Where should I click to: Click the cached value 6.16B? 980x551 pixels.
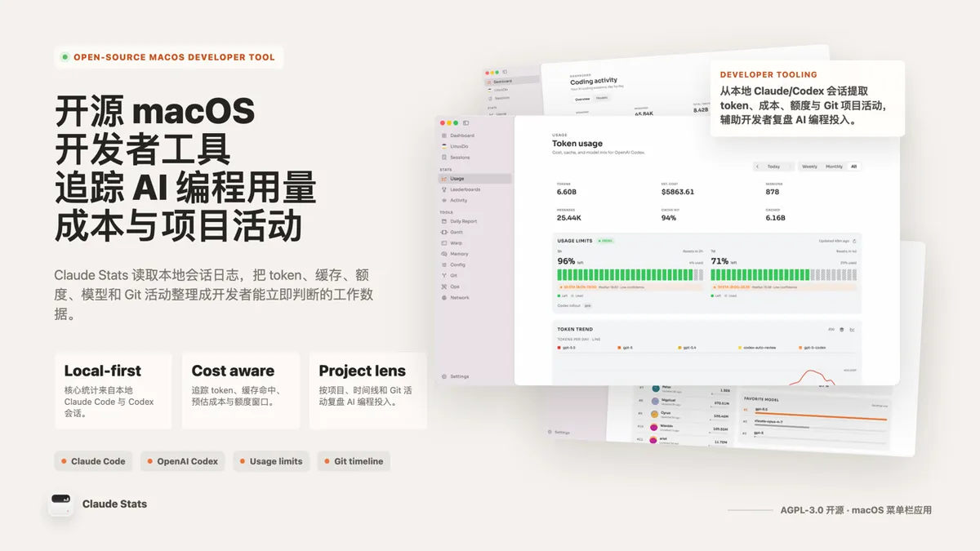click(x=776, y=218)
